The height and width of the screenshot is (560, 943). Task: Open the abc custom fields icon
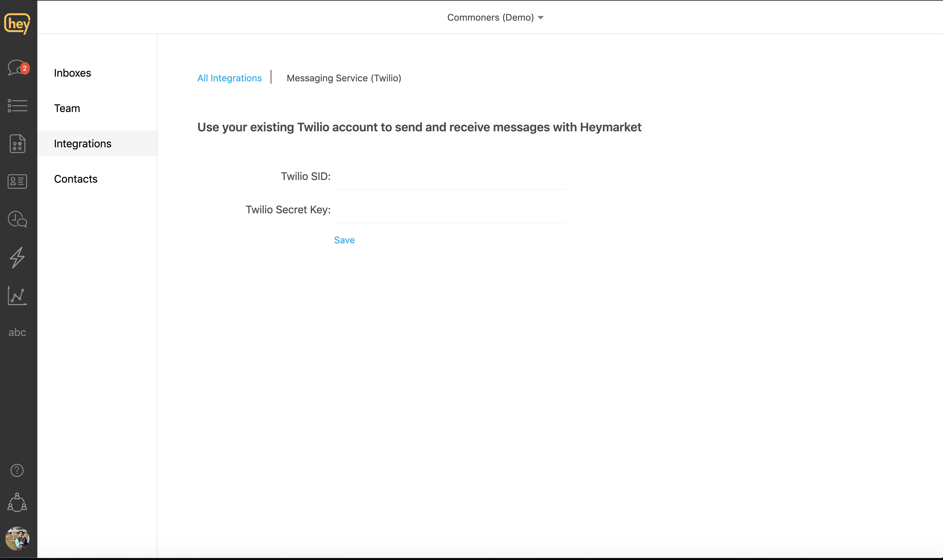coord(17,332)
